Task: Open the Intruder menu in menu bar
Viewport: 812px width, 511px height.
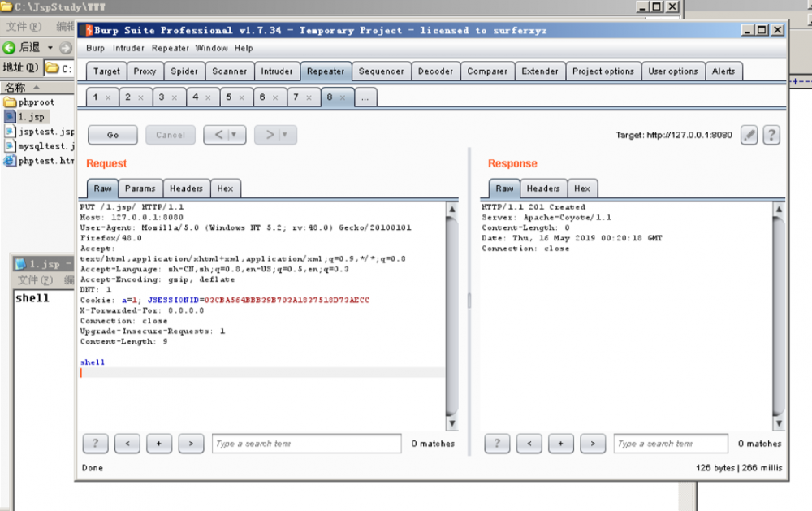Action: [x=128, y=48]
